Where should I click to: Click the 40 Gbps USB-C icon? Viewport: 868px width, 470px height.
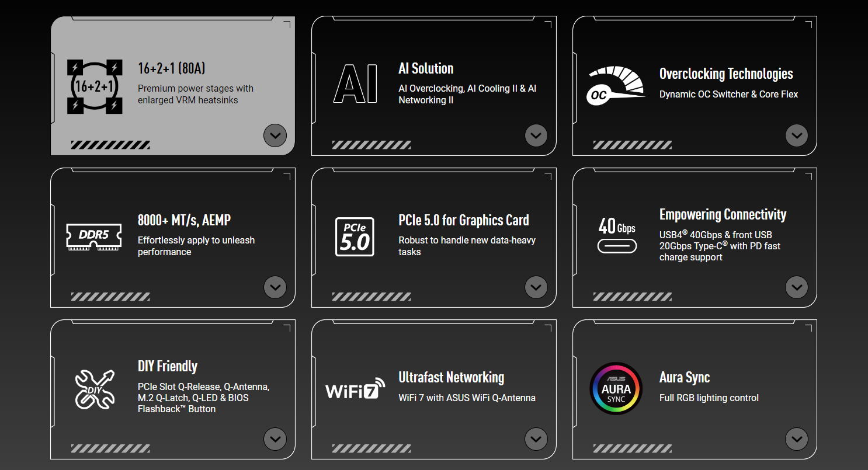click(x=617, y=235)
